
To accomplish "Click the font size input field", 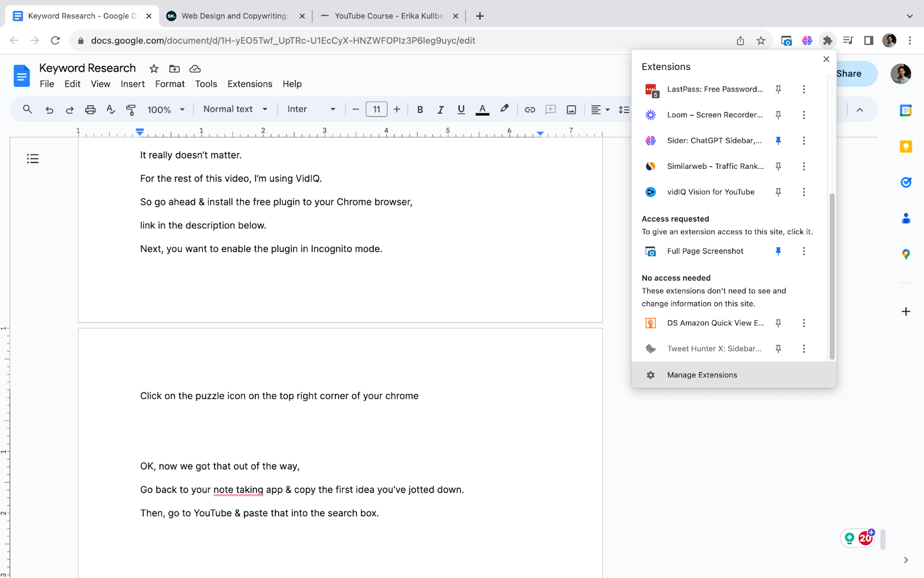I will coord(376,109).
